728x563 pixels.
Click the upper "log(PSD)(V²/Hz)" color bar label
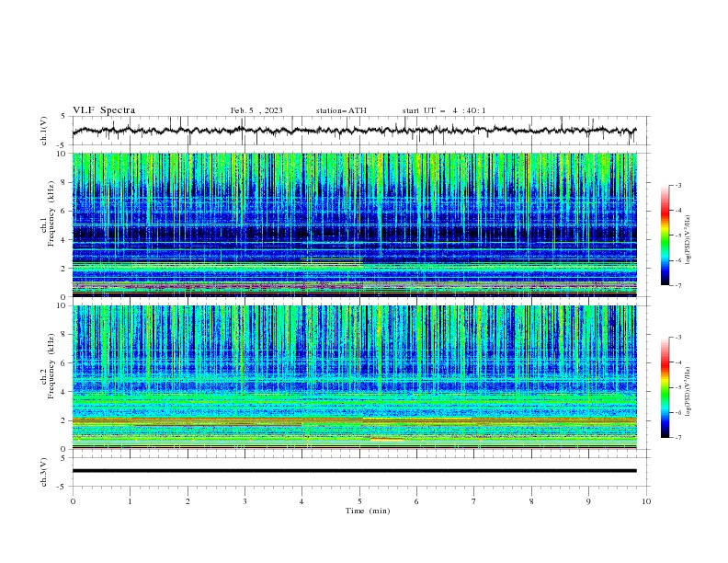tap(688, 240)
